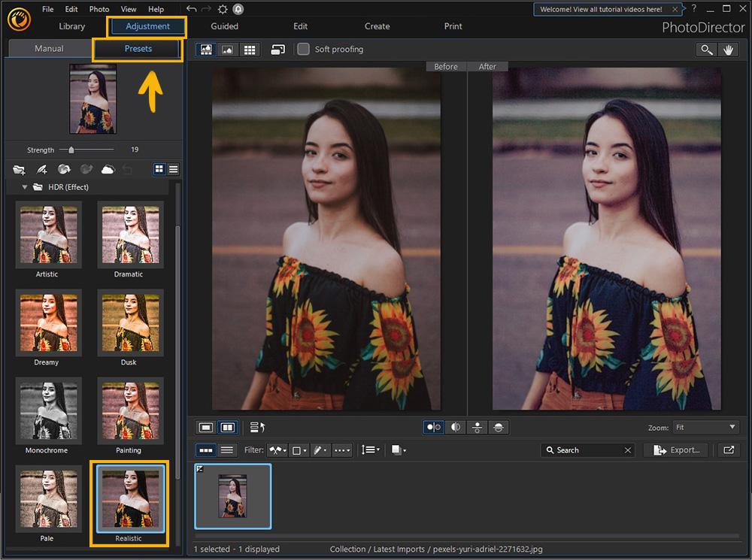Image resolution: width=752 pixels, height=560 pixels.
Task: Select the hand pan tool
Action: (x=728, y=50)
